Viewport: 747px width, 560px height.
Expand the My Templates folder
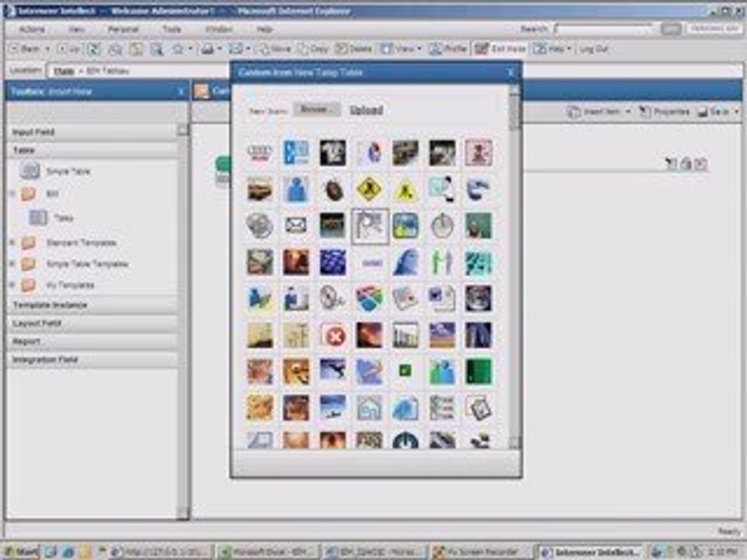pos(12,285)
